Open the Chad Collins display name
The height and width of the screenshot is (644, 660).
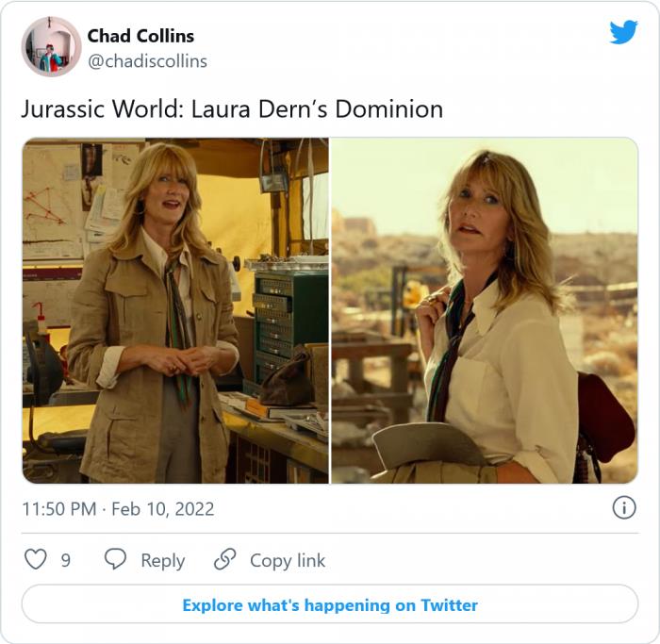coord(140,36)
